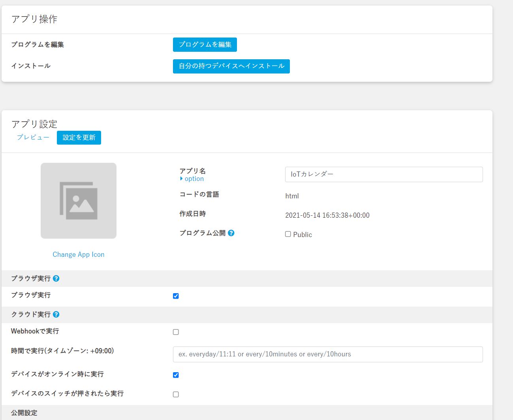
Task: Check デバイスのスイッチが押されたら実行 checkbox
Action: [x=176, y=394]
